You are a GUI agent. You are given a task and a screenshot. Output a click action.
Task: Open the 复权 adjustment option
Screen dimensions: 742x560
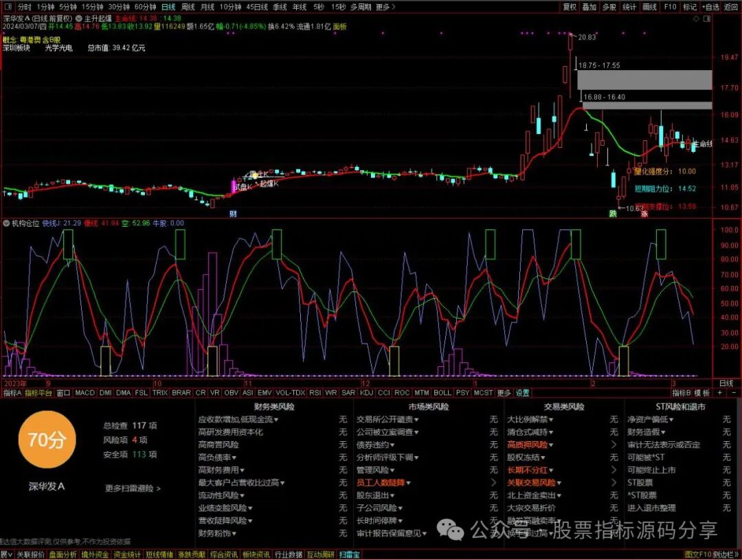[570, 7]
